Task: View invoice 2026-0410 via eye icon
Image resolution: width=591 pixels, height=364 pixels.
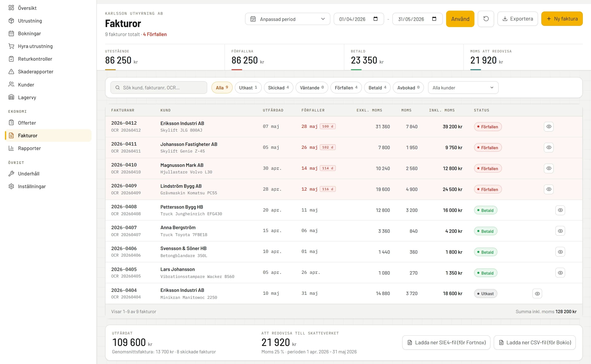Action: (x=549, y=168)
